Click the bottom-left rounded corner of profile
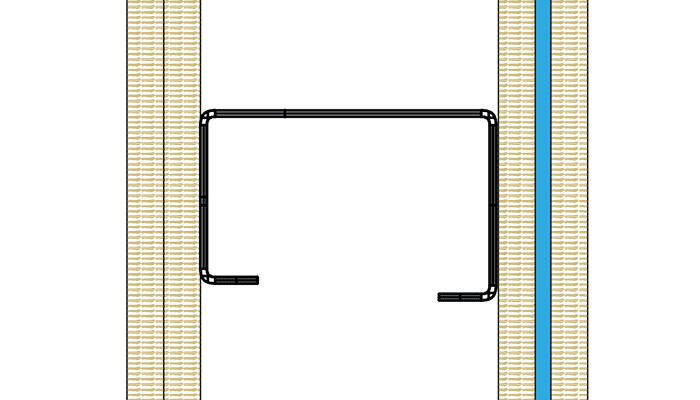The width and height of the screenshot is (700, 400). click(208, 277)
